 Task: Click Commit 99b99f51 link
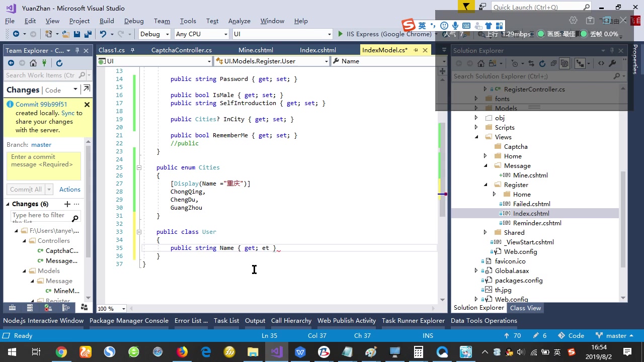[41, 105]
